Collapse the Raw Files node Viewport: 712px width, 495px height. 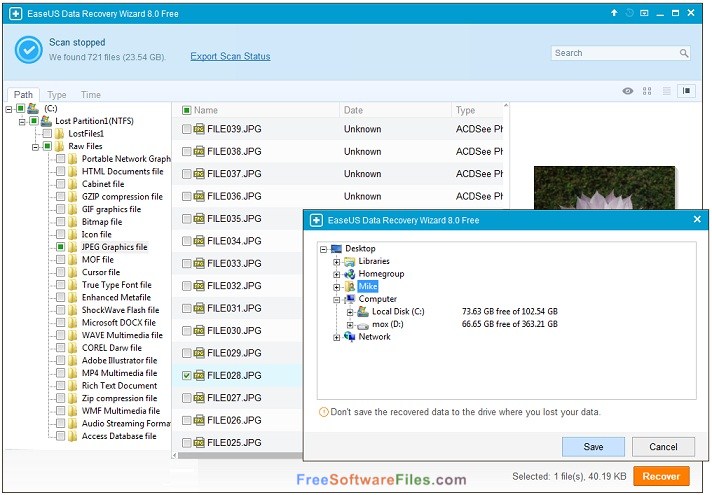[35, 147]
